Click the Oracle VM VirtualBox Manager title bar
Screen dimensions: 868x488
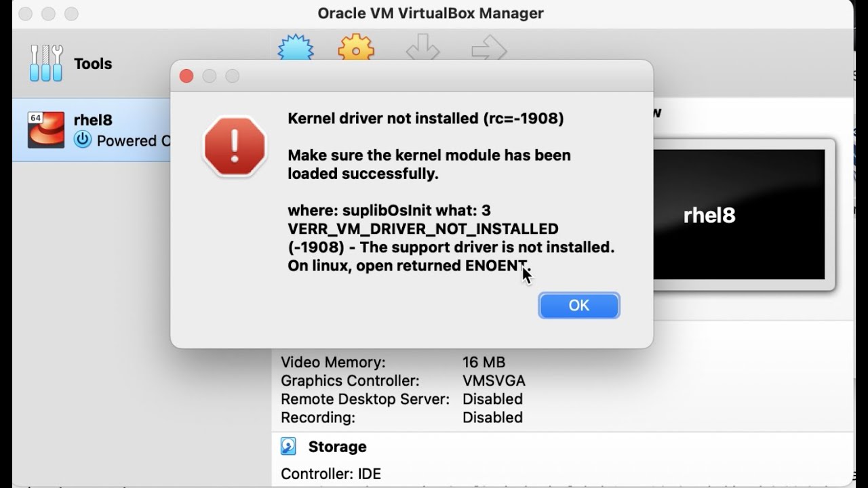point(431,14)
